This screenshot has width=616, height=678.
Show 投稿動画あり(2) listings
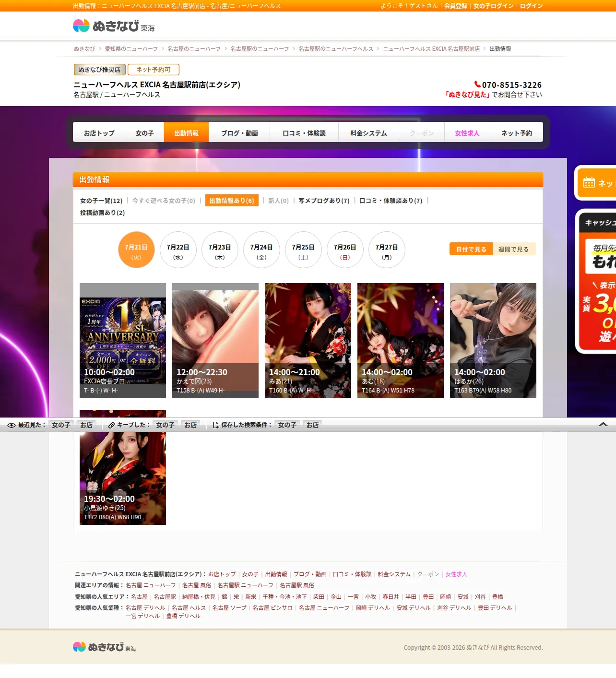tap(102, 213)
